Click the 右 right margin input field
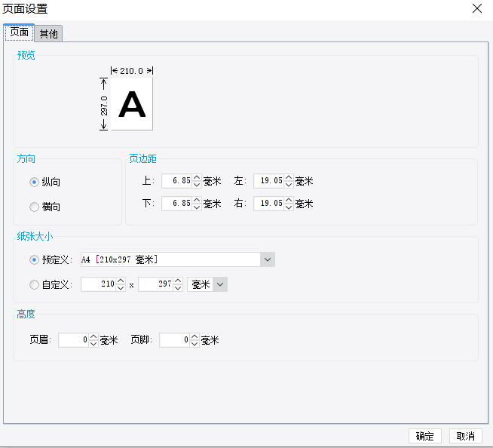 (x=269, y=204)
